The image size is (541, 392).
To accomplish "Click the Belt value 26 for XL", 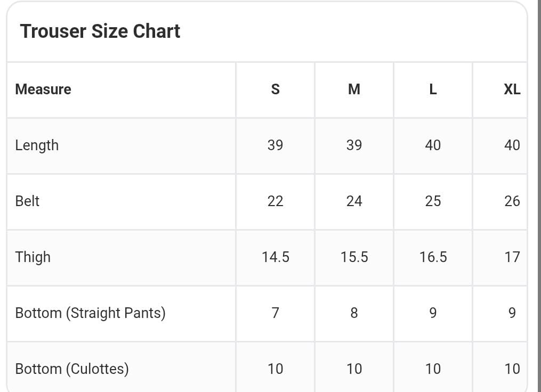I will coord(512,201).
